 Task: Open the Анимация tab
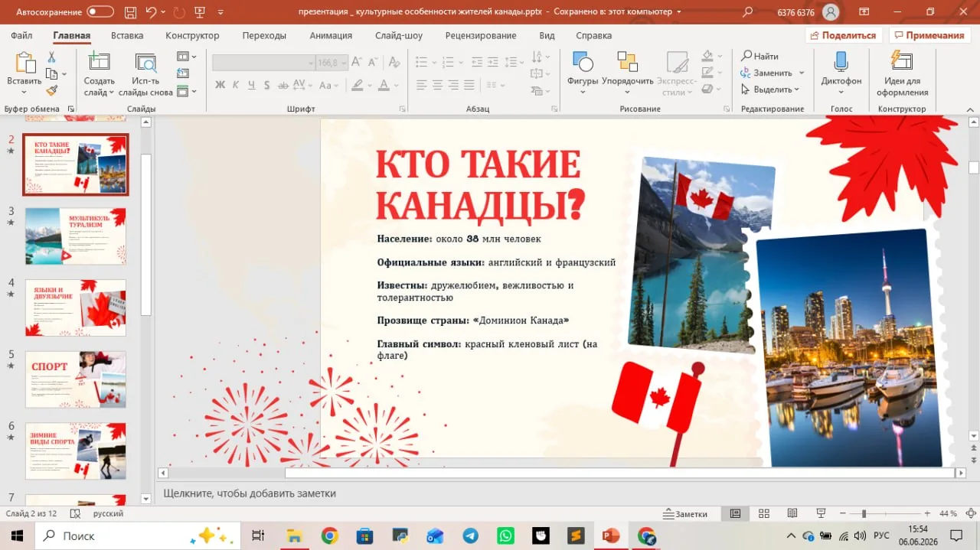(331, 36)
